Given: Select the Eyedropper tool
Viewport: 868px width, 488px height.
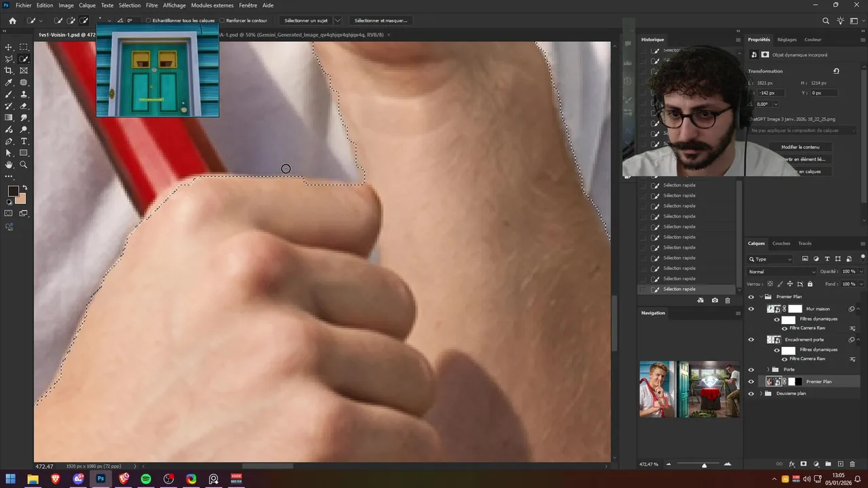Looking at the screenshot, I should [9, 83].
